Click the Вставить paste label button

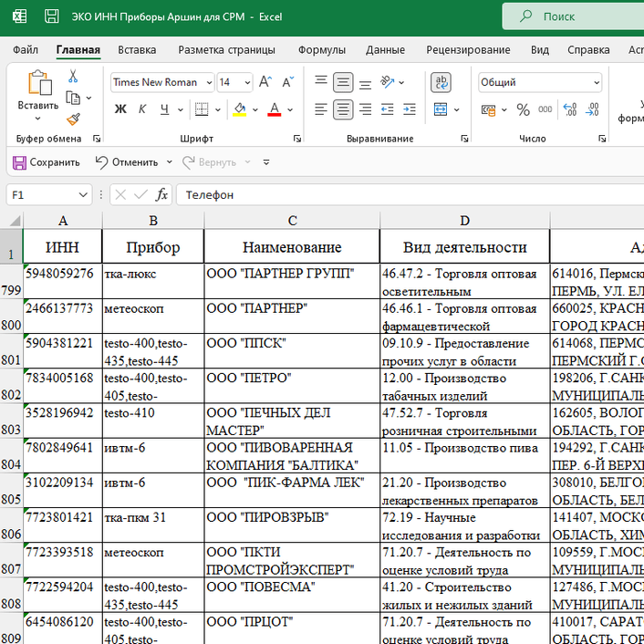[37, 106]
